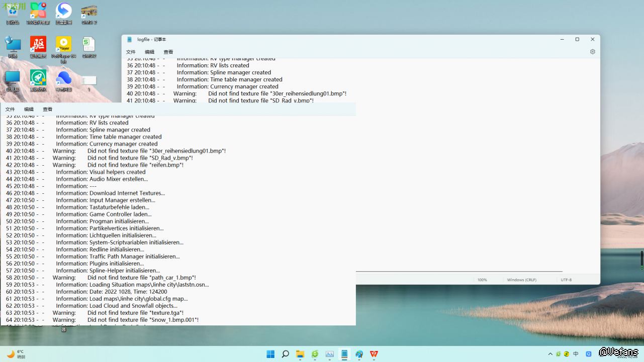Launch PotPlayer 64 bit from desktop
The image size is (644, 362).
click(x=63, y=47)
